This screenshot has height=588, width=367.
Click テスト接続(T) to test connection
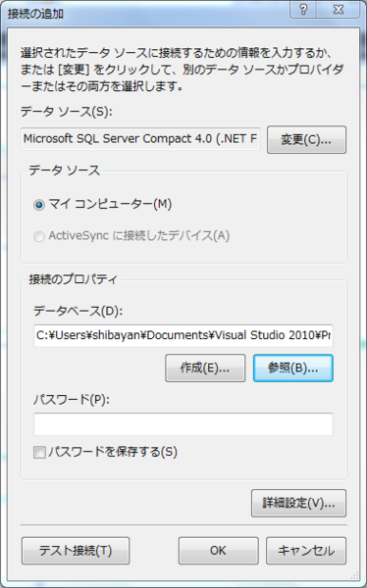pos(76,551)
